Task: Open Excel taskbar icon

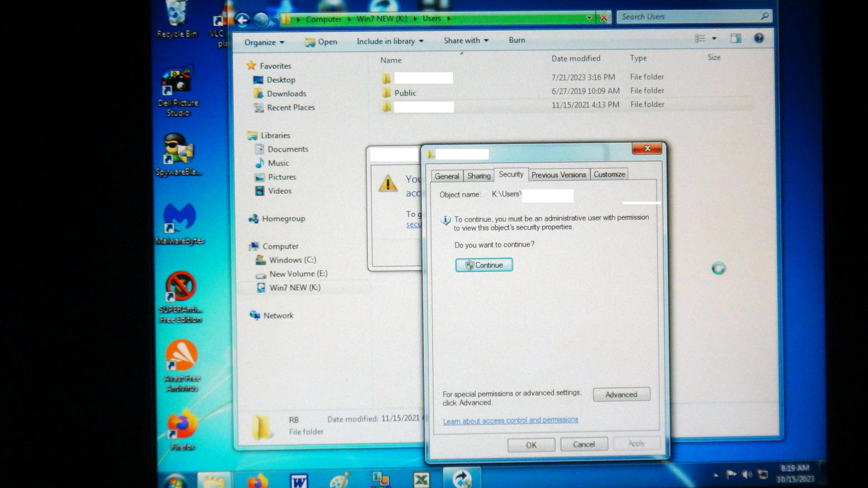Action: pyautogui.click(x=421, y=480)
